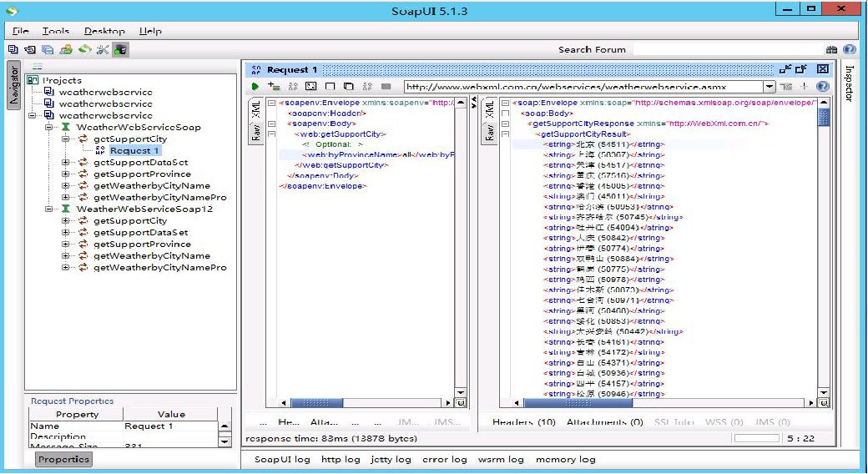The width and height of the screenshot is (868, 474).
Task: Click the iconify button on Request 1 window
Action: click(785, 69)
